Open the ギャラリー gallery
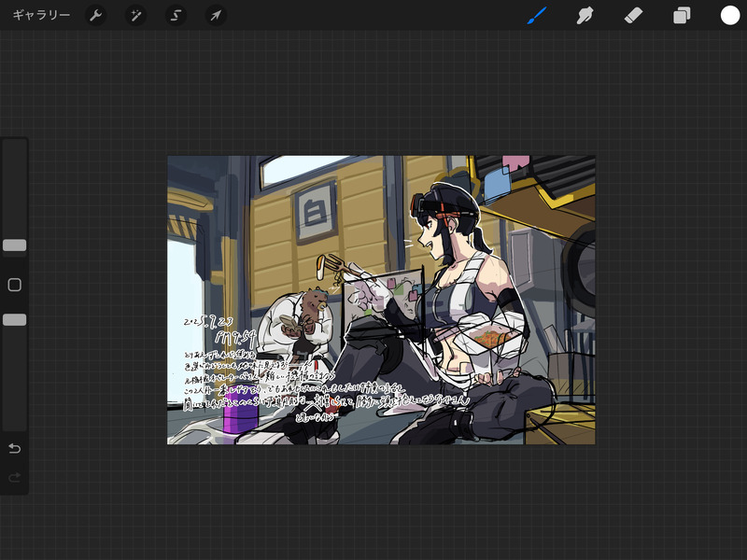This screenshot has height=560, width=747. (41, 15)
